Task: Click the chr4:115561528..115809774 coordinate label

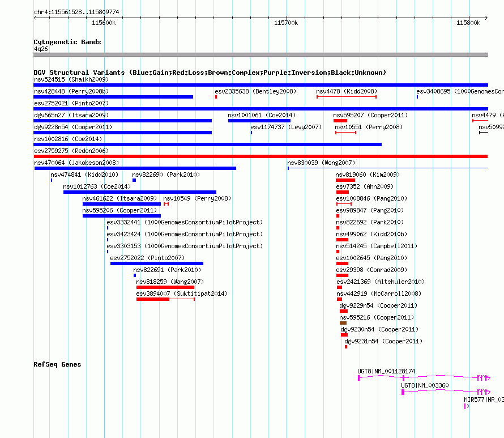Action: tap(76, 12)
